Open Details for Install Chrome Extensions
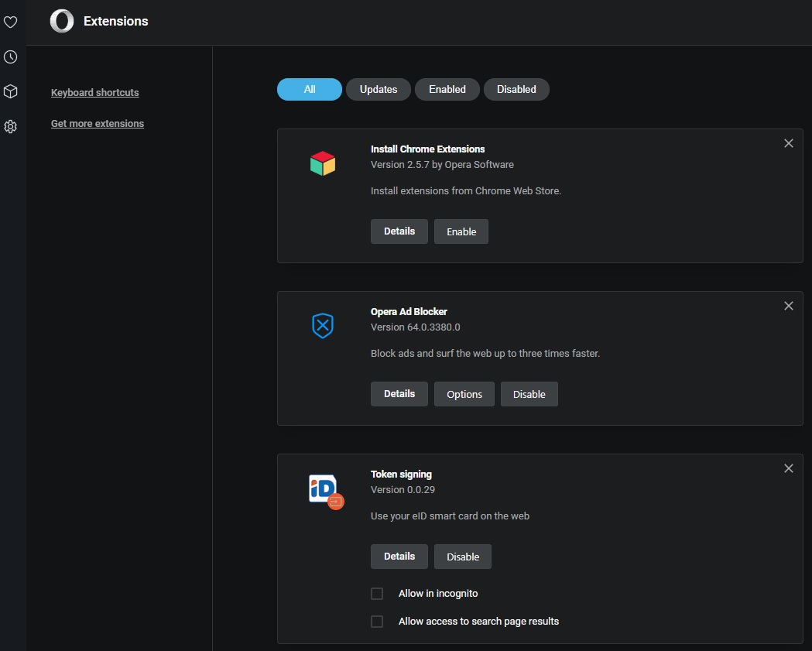This screenshot has width=812, height=651. [399, 231]
